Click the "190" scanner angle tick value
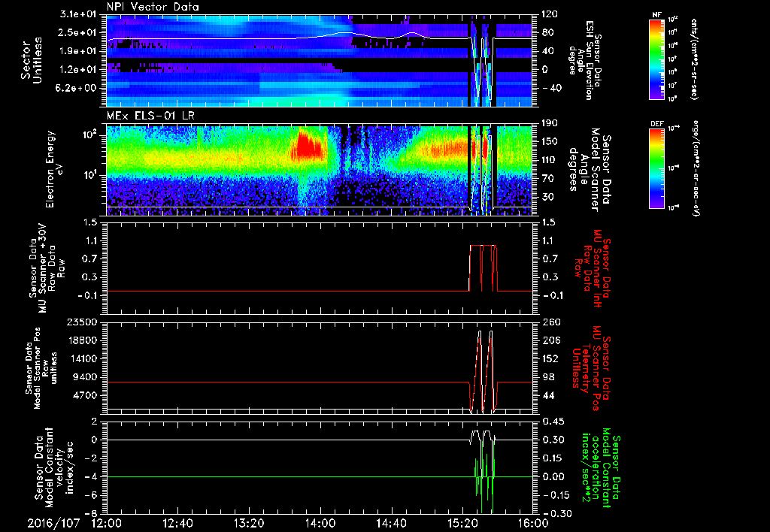 550,123
